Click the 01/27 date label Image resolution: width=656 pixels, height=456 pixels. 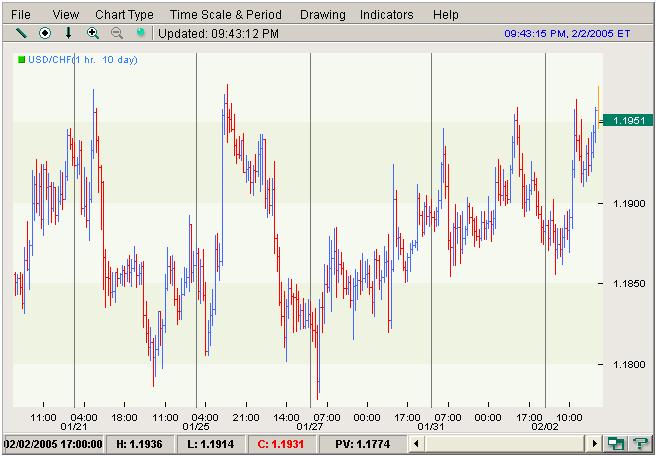tap(309, 427)
